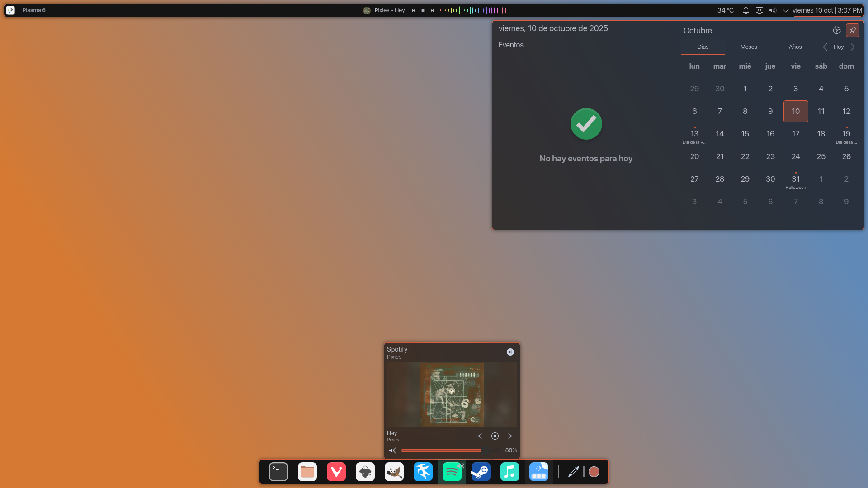This screenshot has width=868, height=488.
Task: Skip to previous track in top panel
Action: coord(413,10)
